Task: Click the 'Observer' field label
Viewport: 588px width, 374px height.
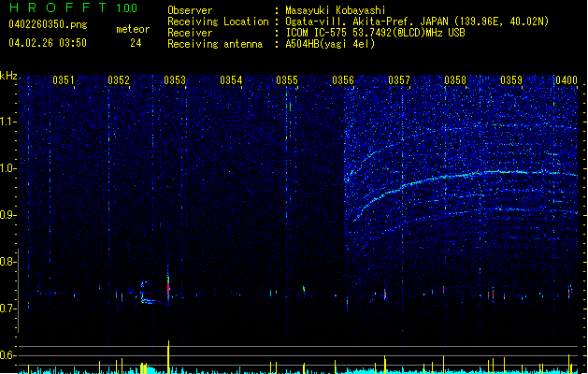Action: [190, 10]
